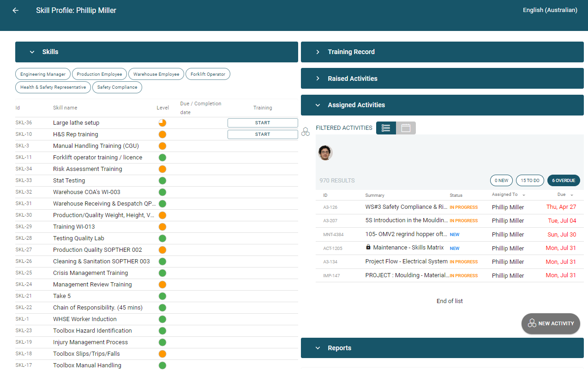Screen dimensions: 588x371
Task: Click the New Activity button
Action: coord(551,323)
